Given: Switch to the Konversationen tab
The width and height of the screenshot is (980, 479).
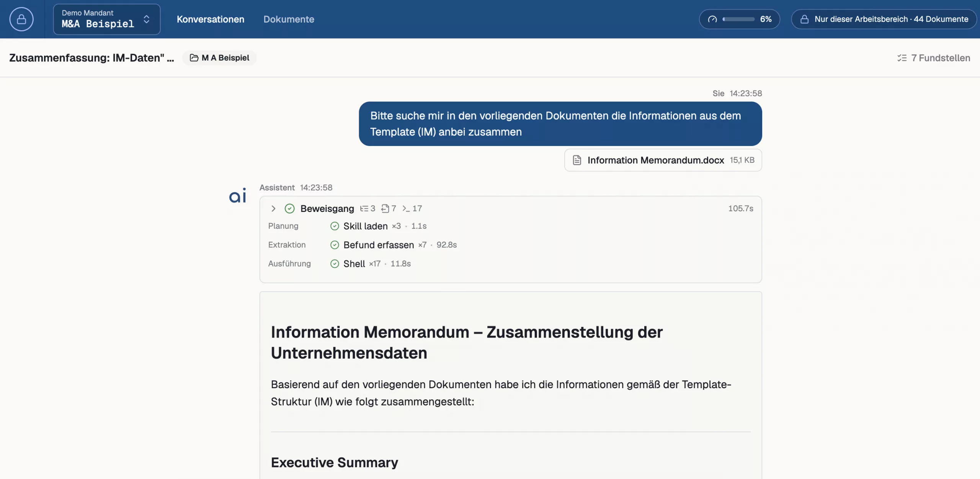Looking at the screenshot, I should [210, 19].
